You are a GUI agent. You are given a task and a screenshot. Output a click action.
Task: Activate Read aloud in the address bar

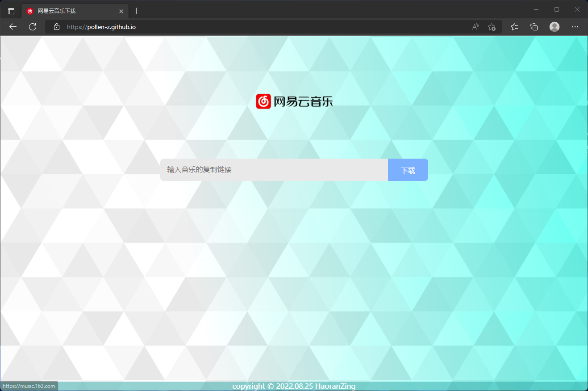475,27
